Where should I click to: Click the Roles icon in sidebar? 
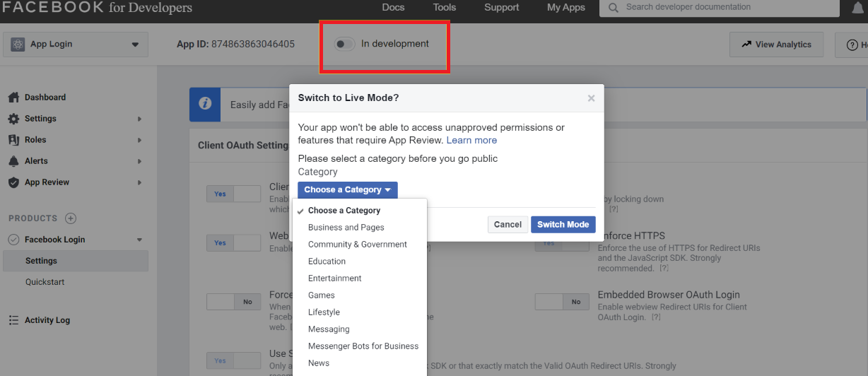click(x=13, y=140)
